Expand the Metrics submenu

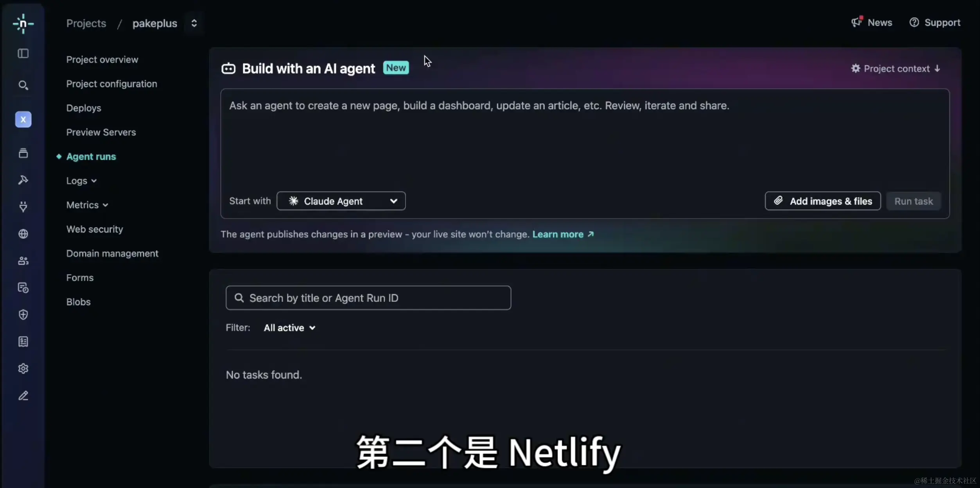[87, 205]
